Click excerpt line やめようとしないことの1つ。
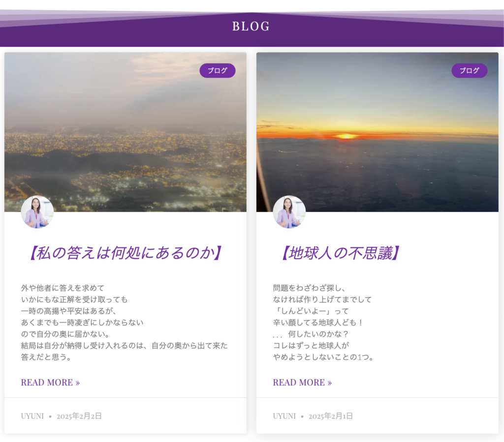Viewport: 504px width, 442px height. 323,357
